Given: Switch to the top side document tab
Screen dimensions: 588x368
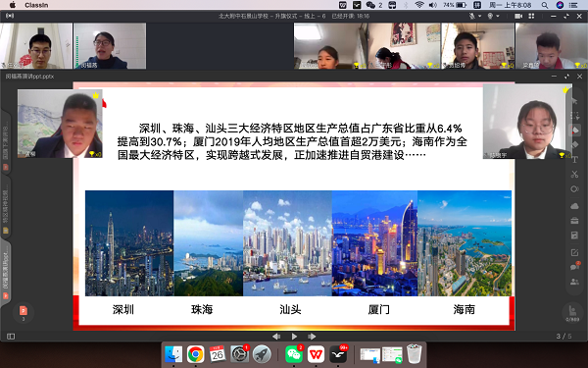Looking at the screenshot, I should [6, 142].
